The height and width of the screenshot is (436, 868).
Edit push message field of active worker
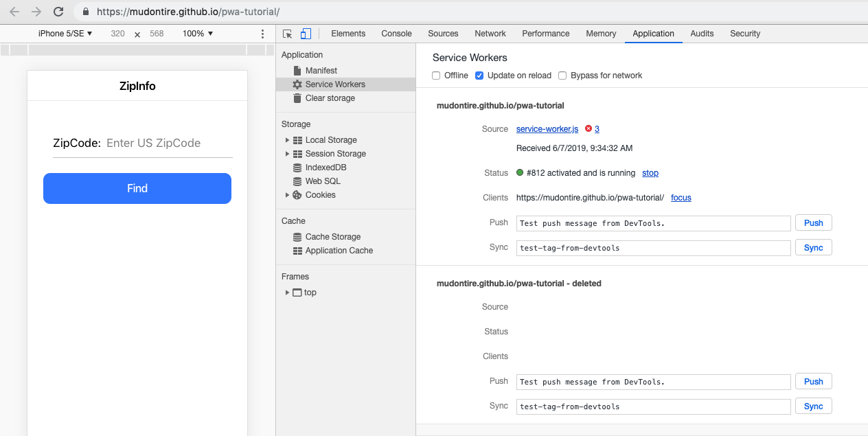(x=654, y=223)
